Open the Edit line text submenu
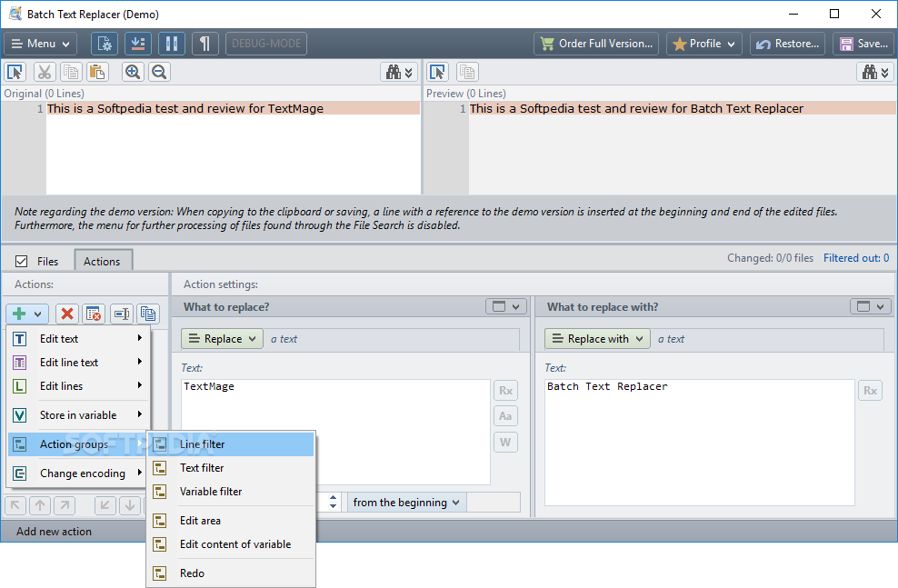The width and height of the screenshot is (898, 588). (x=78, y=363)
